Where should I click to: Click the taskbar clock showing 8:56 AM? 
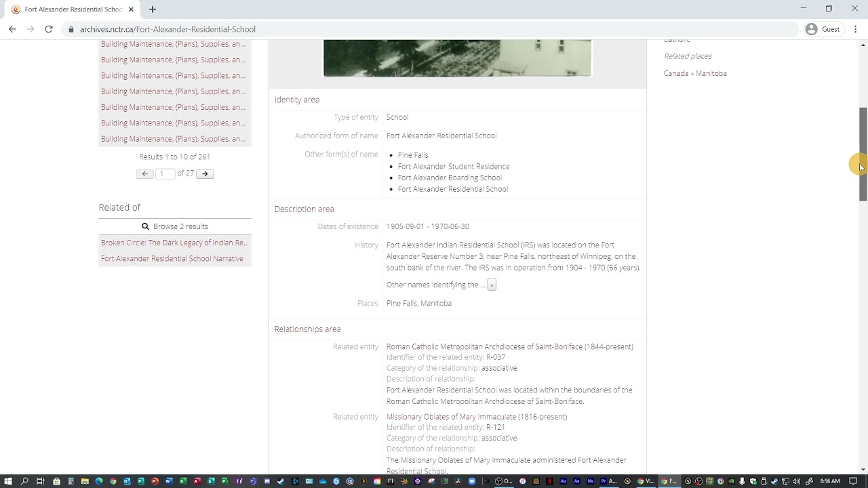click(830, 481)
